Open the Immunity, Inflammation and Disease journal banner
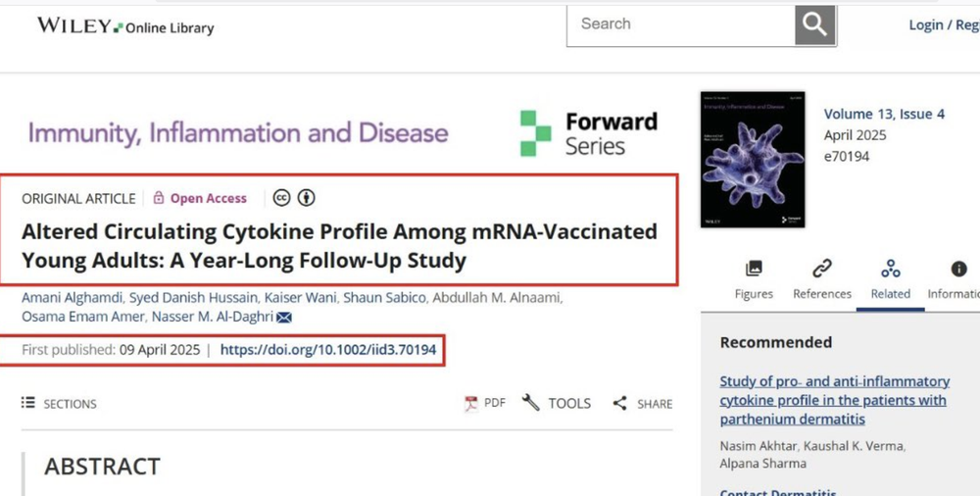This screenshot has width=980, height=496. coord(238,133)
